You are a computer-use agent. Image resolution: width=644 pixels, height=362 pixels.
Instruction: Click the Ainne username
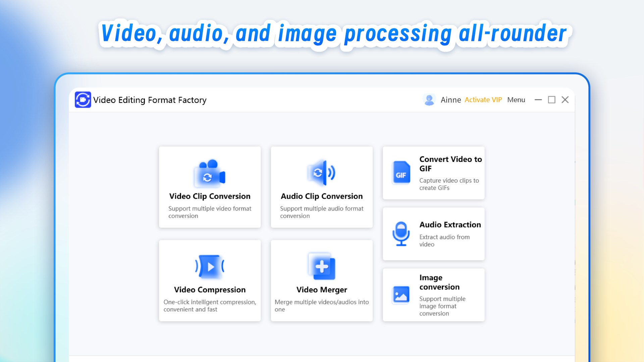coord(450,100)
